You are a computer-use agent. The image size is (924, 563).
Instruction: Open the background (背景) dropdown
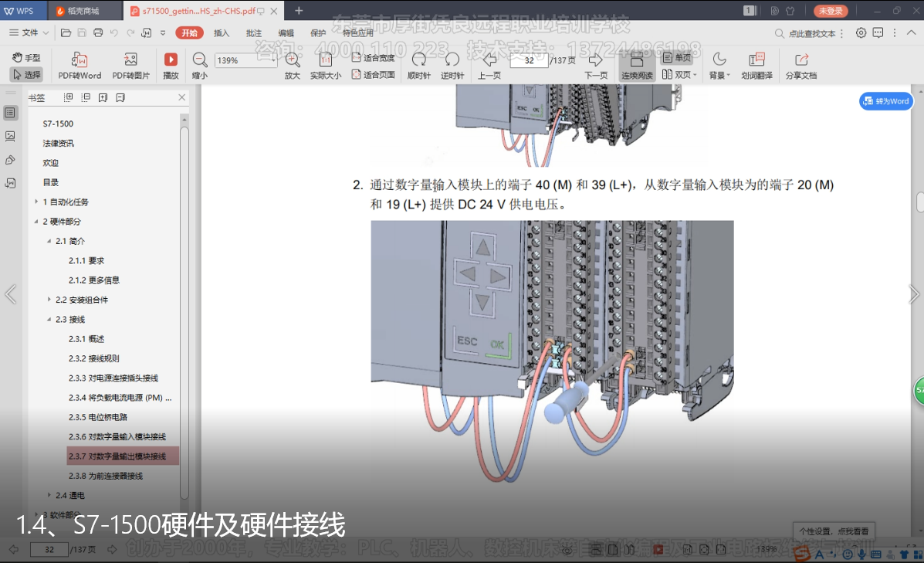tap(719, 66)
